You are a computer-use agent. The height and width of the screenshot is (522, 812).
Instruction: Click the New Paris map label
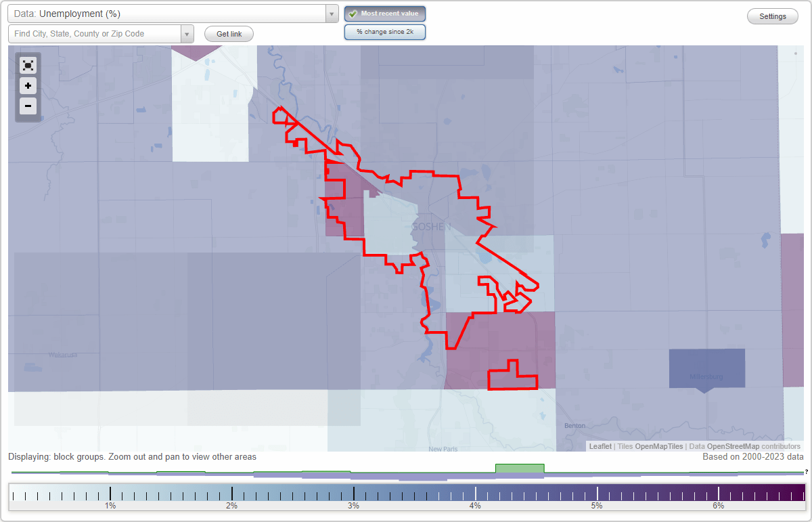click(x=444, y=450)
